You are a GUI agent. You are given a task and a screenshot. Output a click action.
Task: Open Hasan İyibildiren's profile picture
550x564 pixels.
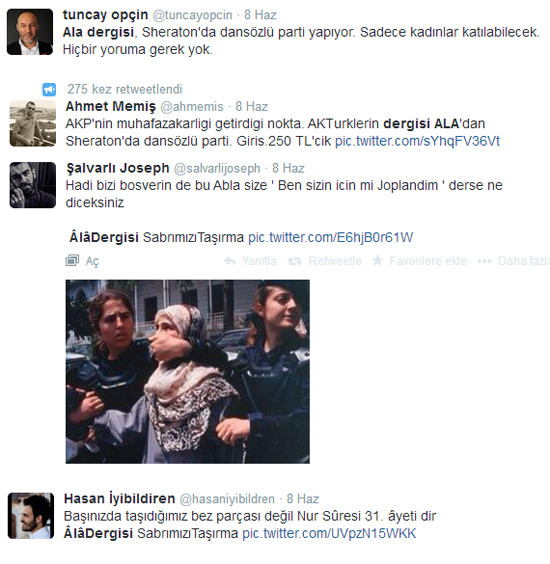click(x=31, y=515)
